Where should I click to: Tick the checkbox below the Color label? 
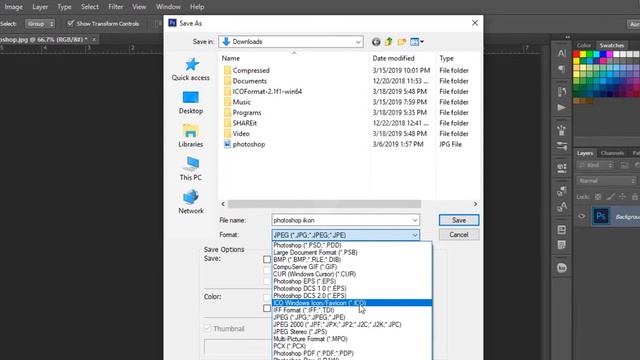267,308
